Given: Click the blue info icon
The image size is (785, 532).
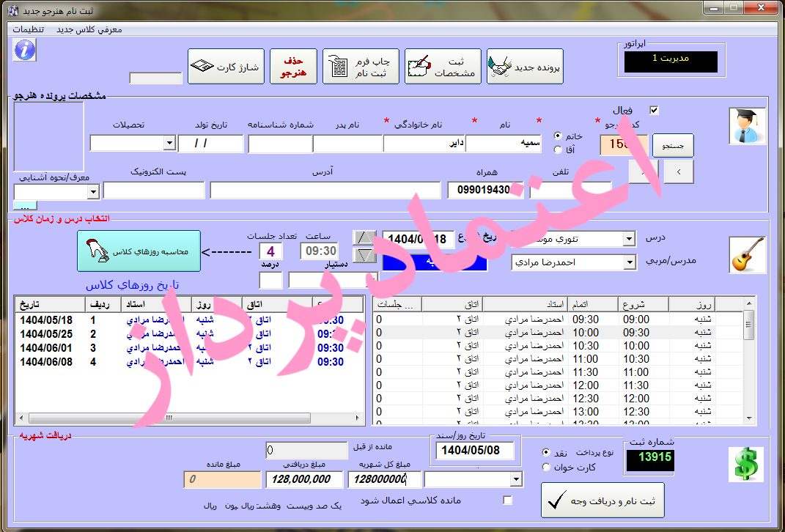Looking at the screenshot, I should [25, 50].
